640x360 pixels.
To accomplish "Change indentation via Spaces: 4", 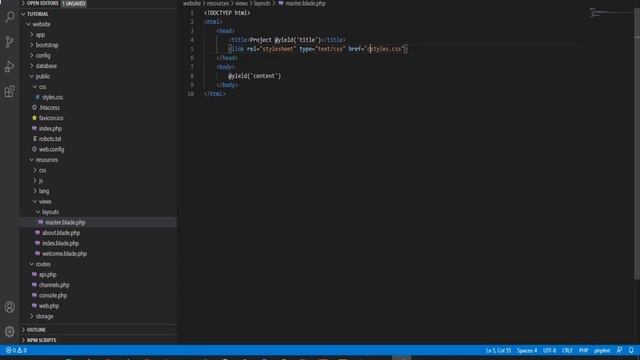I will 527,351.
